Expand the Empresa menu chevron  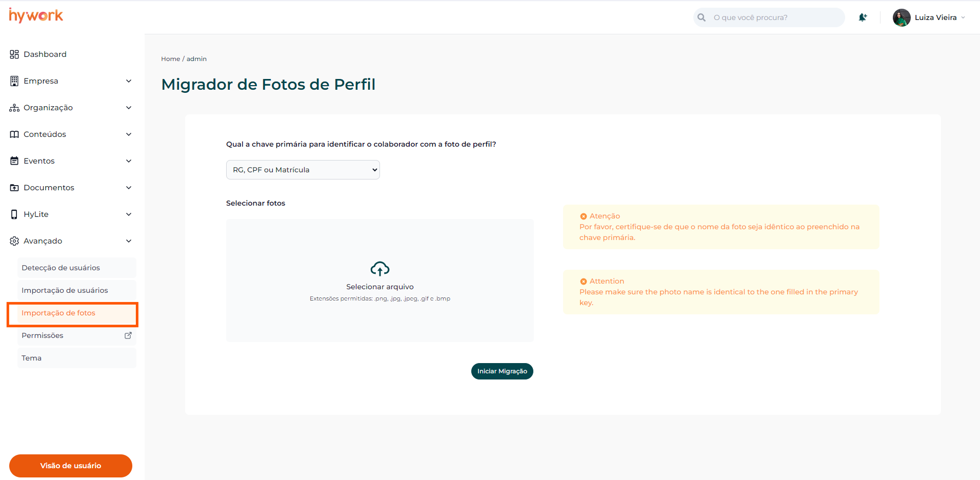(x=129, y=81)
